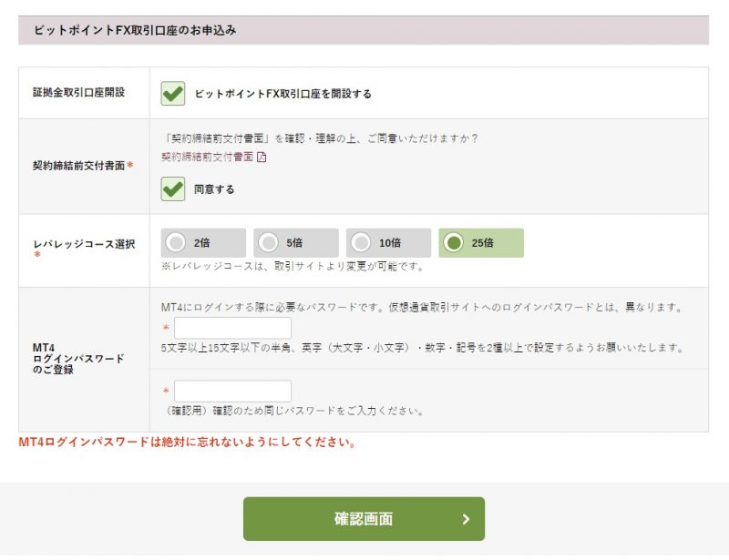This screenshot has width=729, height=560.
Task: Click the ビットポイントFX取引口座を開設する label text
Action: tap(282, 94)
